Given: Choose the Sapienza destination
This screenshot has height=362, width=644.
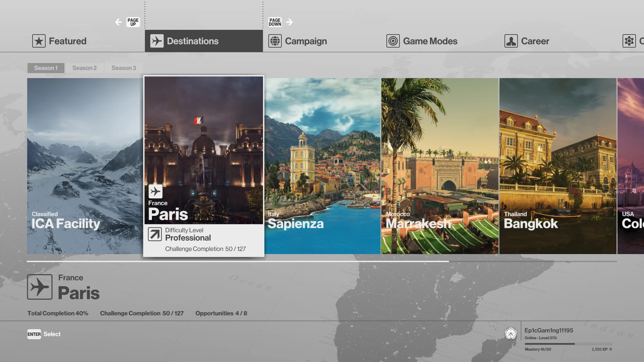Looking at the screenshot, I should tap(322, 166).
